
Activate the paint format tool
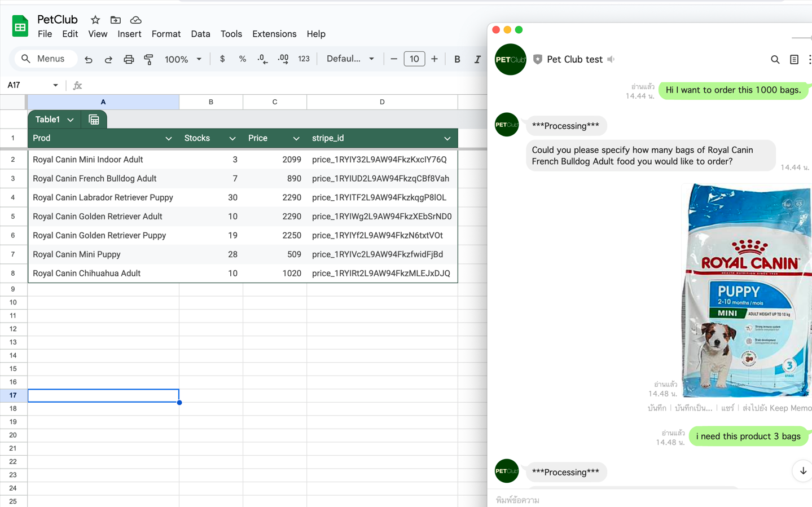pyautogui.click(x=148, y=59)
